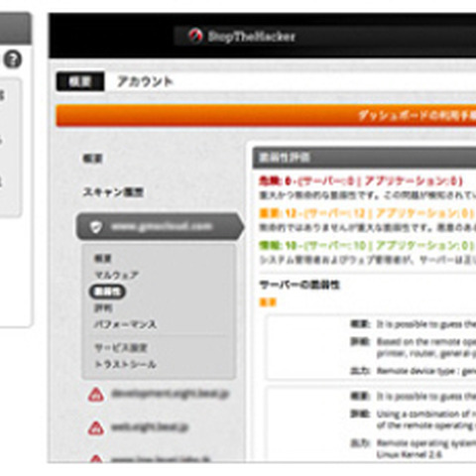Click the 'Remote device type' output text
The image size is (476, 476).
[x=426, y=371]
